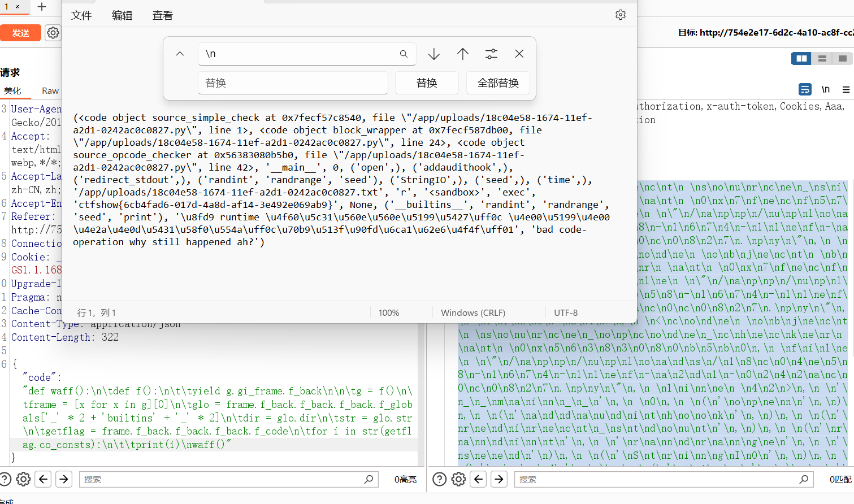Open search settings gear under the request panel
The height and width of the screenshot is (504, 854).
coord(23,479)
